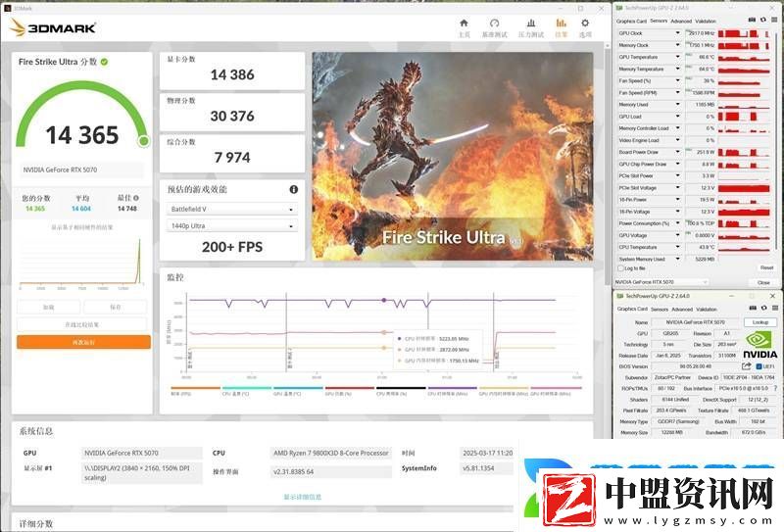The height and width of the screenshot is (532, 784).
Task: Switch to Validation tab in lower GPU-Z window
Action: 706,309
